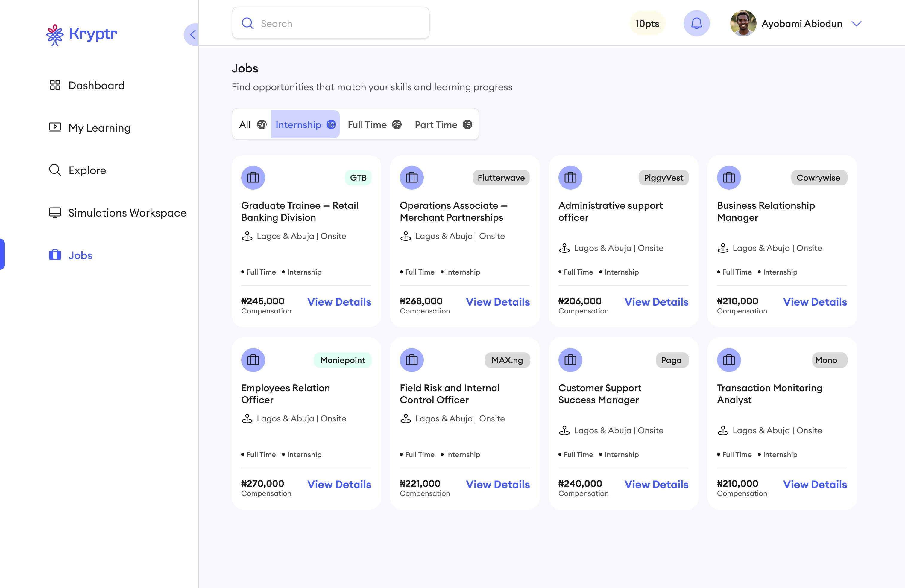The width and height of the screenshot is (905, 588).
Task: View Details for Field Risk Officer job
Action: (498, 484)
